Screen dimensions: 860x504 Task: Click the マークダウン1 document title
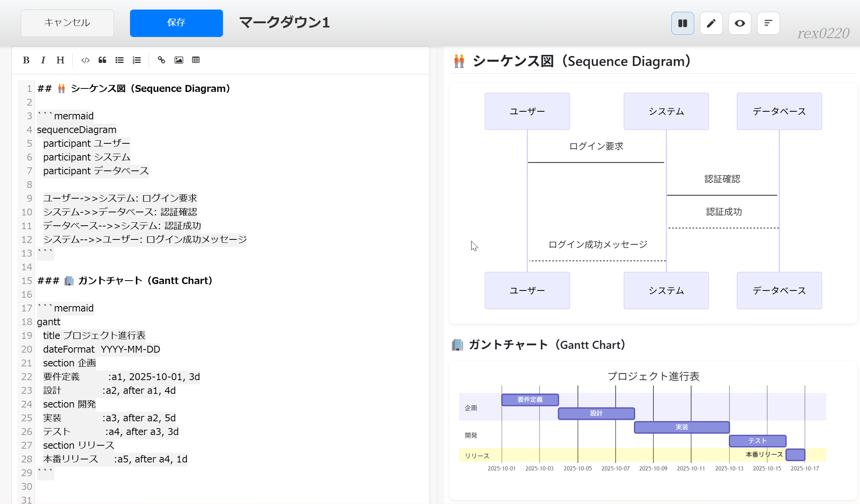pos(284,22)
